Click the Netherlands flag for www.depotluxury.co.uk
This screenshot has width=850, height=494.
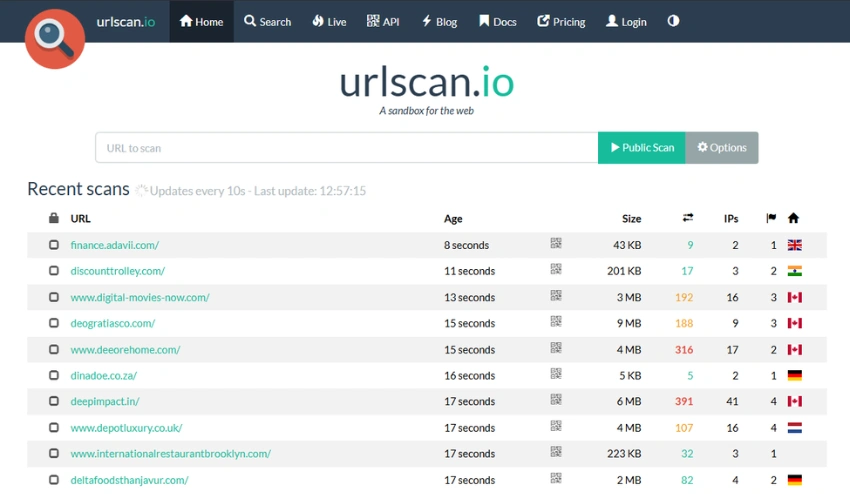tap(795, 428)
